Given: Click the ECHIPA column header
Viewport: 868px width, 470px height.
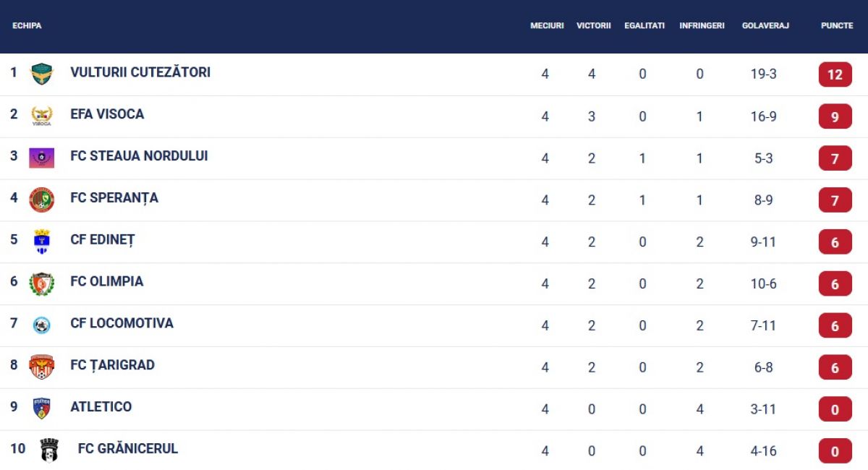Looking at the screenshot, I should pyautogui.click(x=27, y=25).
